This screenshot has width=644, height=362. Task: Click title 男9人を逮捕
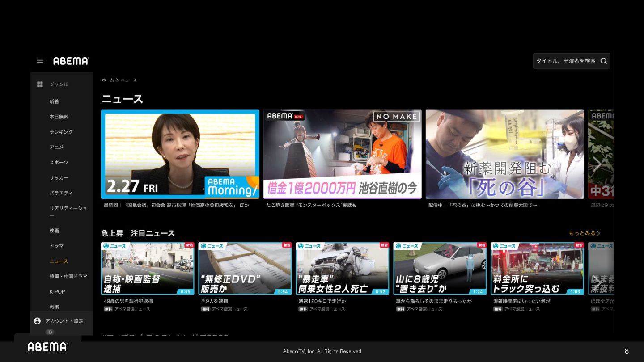click(x=215, y=301)
